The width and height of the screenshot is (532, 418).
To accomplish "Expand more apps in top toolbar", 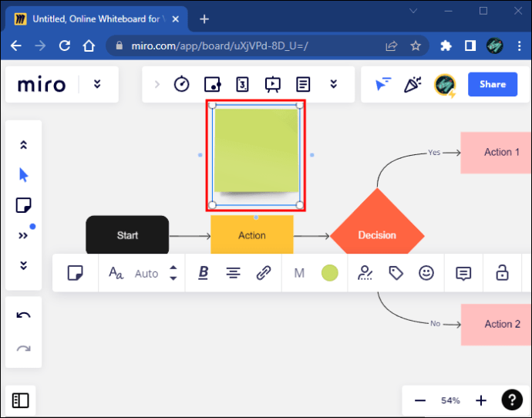I will coord(334,84).
